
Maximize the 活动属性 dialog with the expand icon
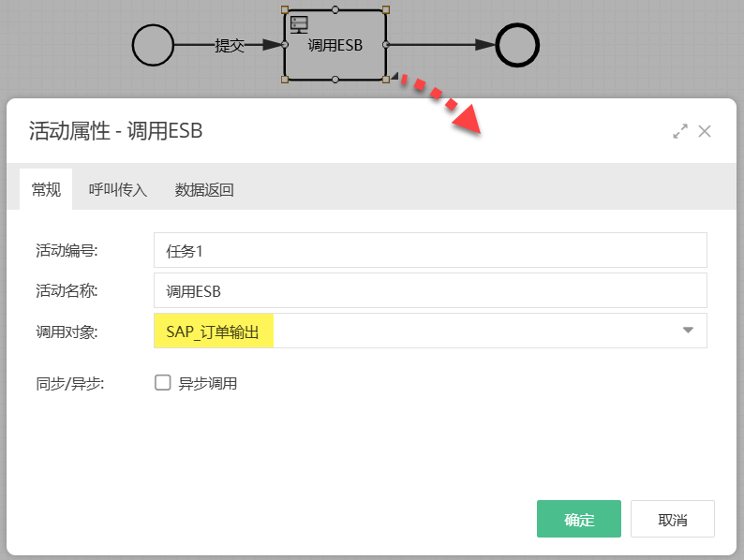coord(680,132)
